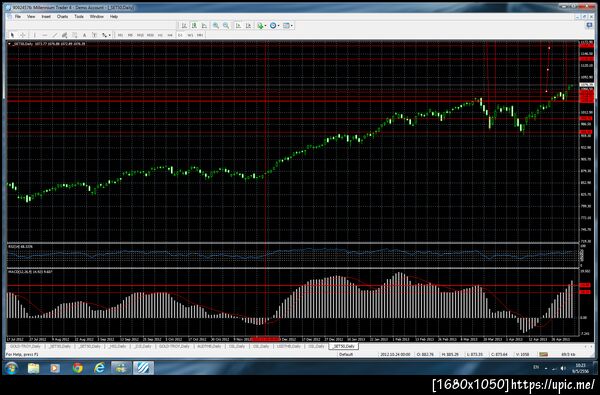600x395 pixels.
Task: Open Windows Explorer folder in taskbar
Action: click(x=34, y=368)
